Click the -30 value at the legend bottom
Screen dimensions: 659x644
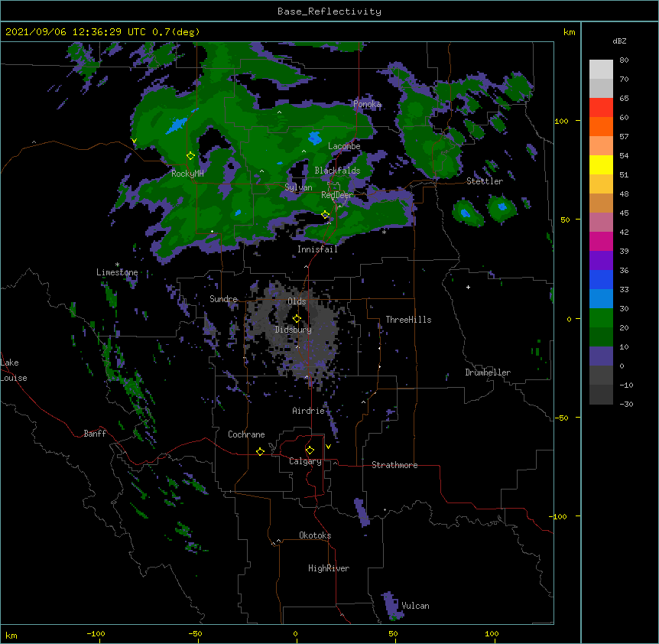pyautogui.click(x=626, y=404)
